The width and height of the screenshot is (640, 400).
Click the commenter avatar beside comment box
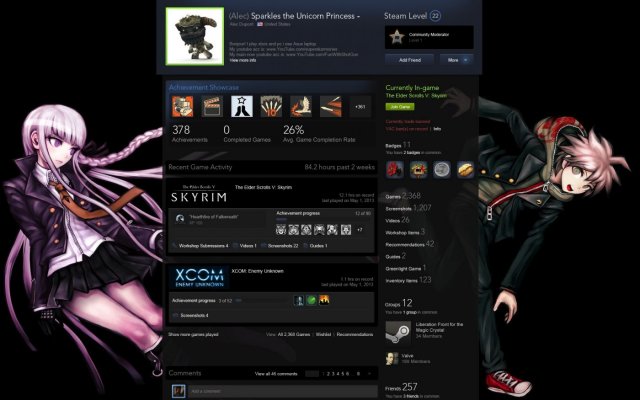click(178, 391)
